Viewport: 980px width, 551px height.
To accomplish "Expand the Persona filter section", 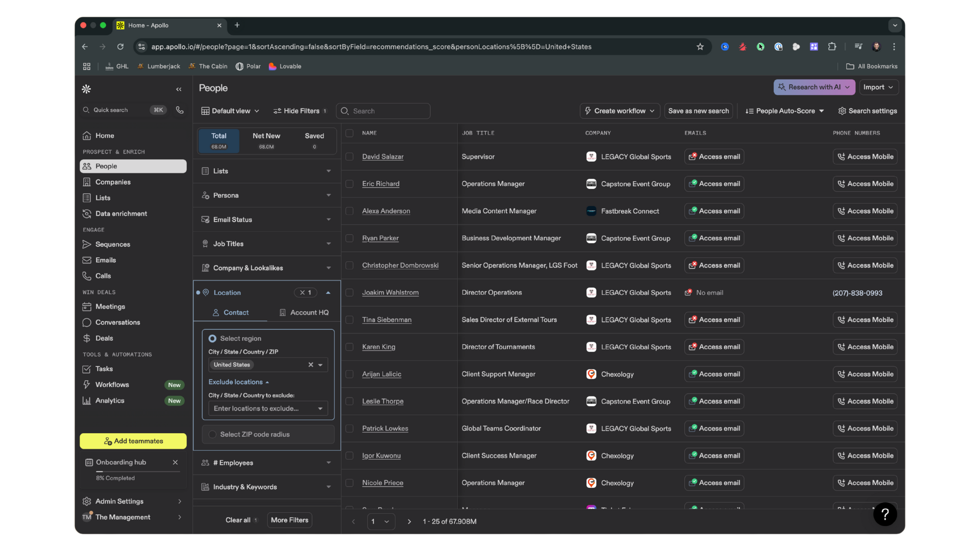I will click(x=267, y=195).
